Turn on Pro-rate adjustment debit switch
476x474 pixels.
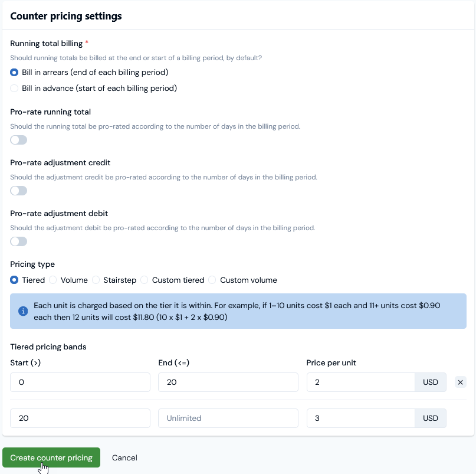tap(18, 241)
